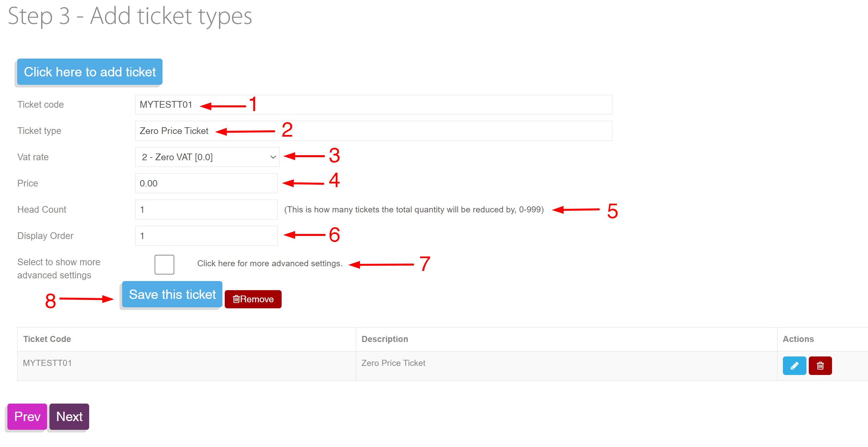Click the 'Actions' column header
Image resolution: width=868 pixels, height=447 pixels.
(x=822, y=339)
